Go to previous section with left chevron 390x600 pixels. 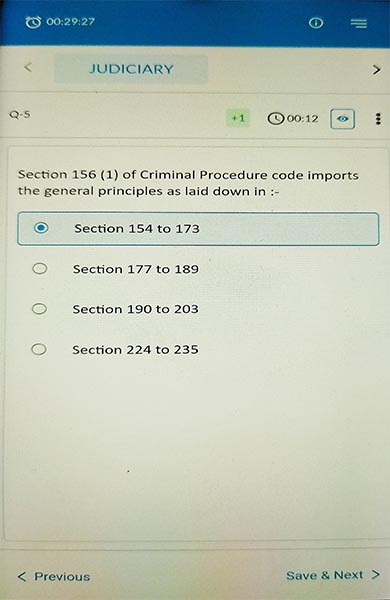pos(28,68)
